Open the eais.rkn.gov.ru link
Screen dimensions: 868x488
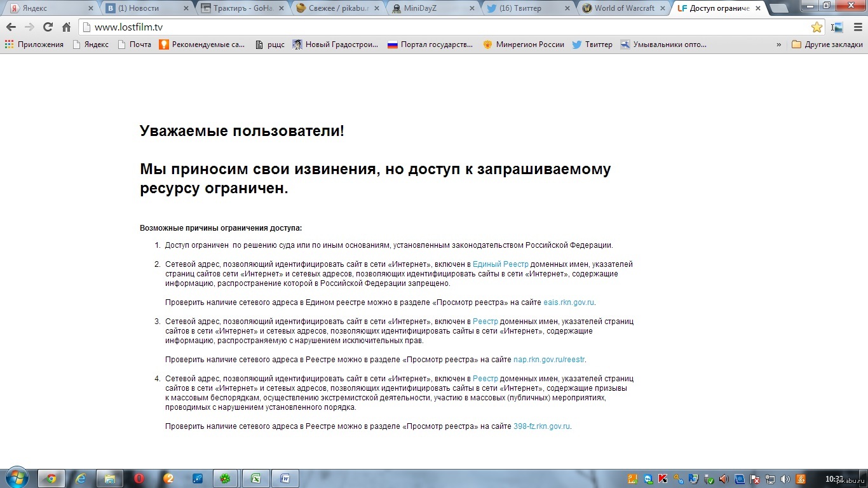(569, 302)
